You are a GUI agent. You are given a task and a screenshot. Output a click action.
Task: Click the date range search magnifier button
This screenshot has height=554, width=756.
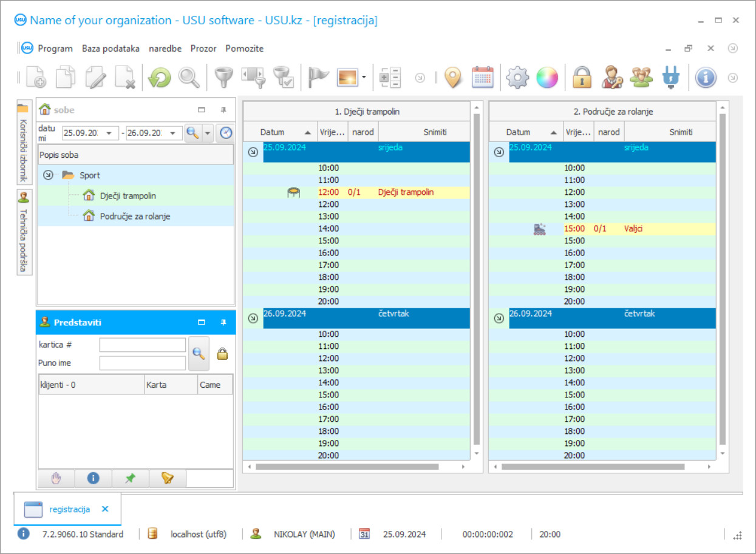pyautogui.click(x=192, y=133)
